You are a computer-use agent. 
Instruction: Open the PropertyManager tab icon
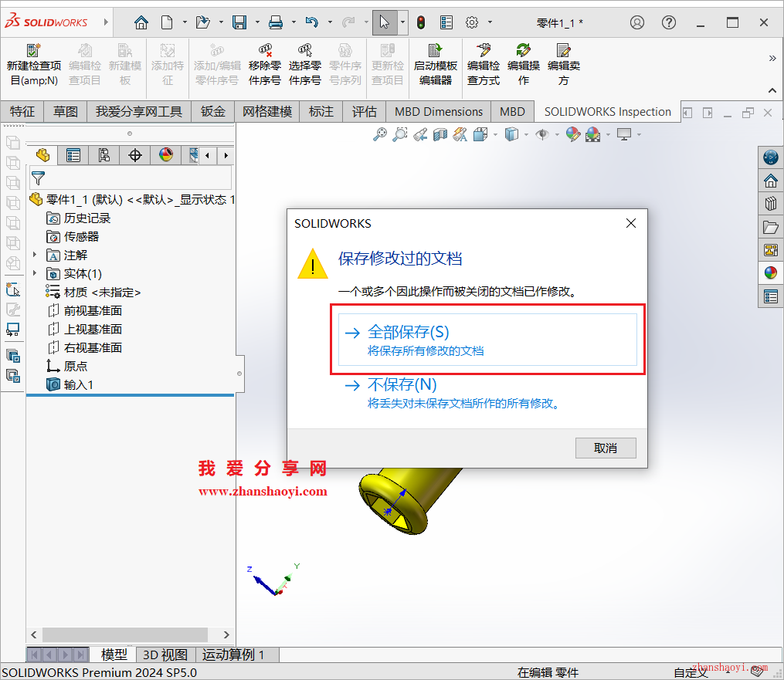tap(73, 155)
